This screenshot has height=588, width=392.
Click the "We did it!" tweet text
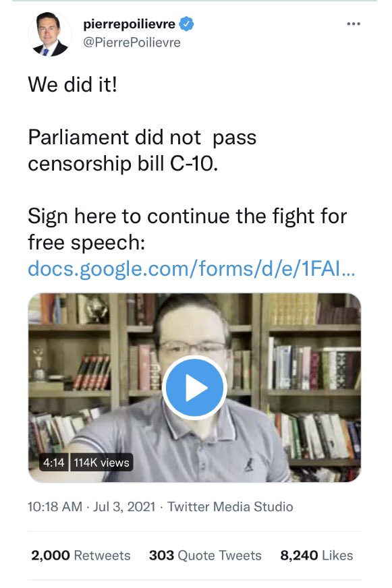pyautogui.click(x=72, y=84)
